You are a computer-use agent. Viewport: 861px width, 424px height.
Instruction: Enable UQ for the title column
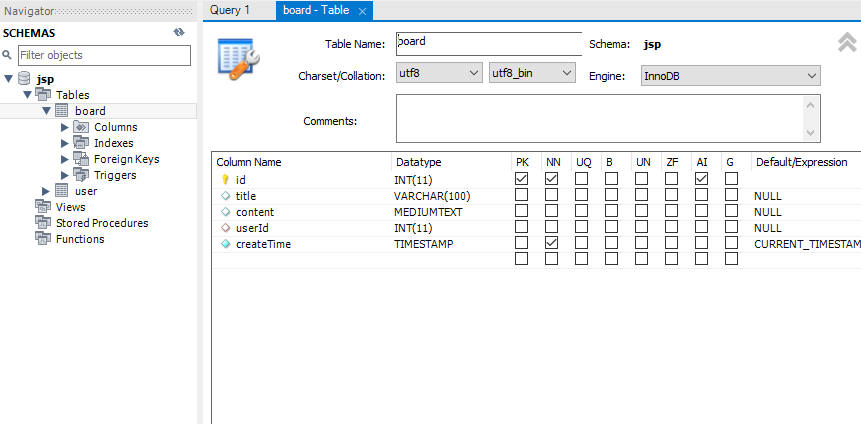[x=582, y=194]
